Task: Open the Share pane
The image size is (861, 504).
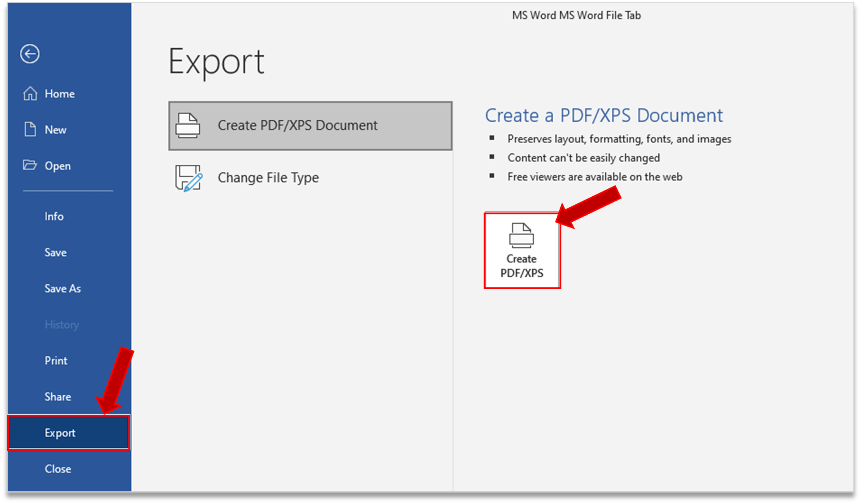Action: [x=58, y=396]
